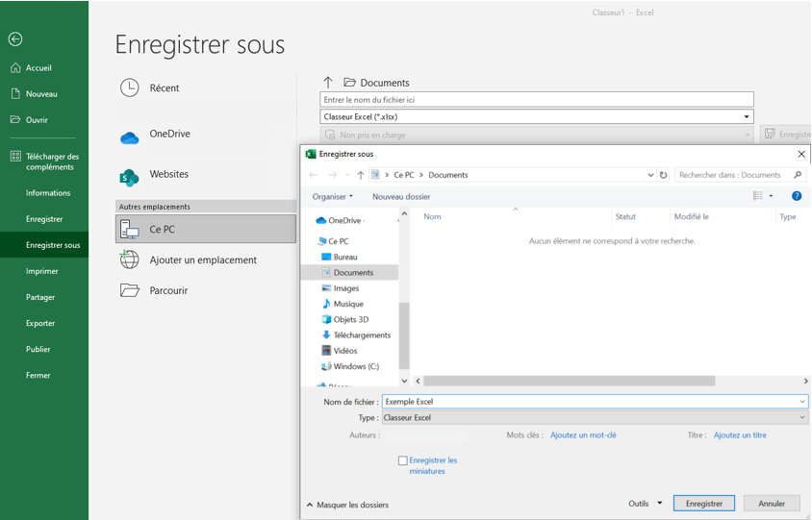This screenshot has width=812, height=520.
Task: Select OneDrive in the dialog tree
Action: tap(340, 220)
